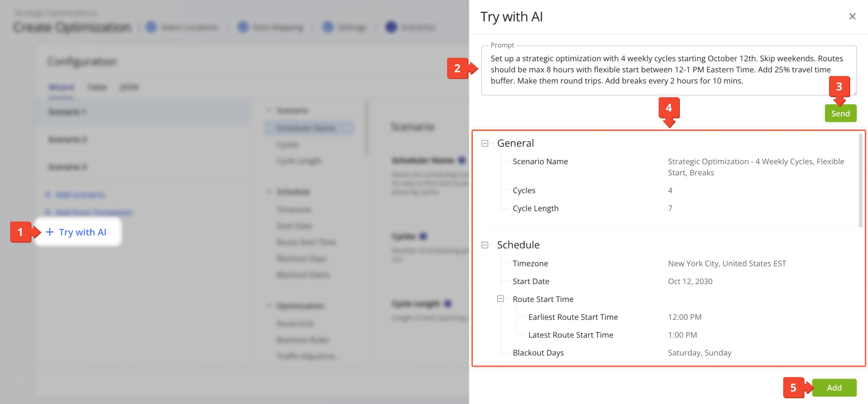Switch to the Wizard tab
This screenshot has height=404, width=868.
click(61, 87)
